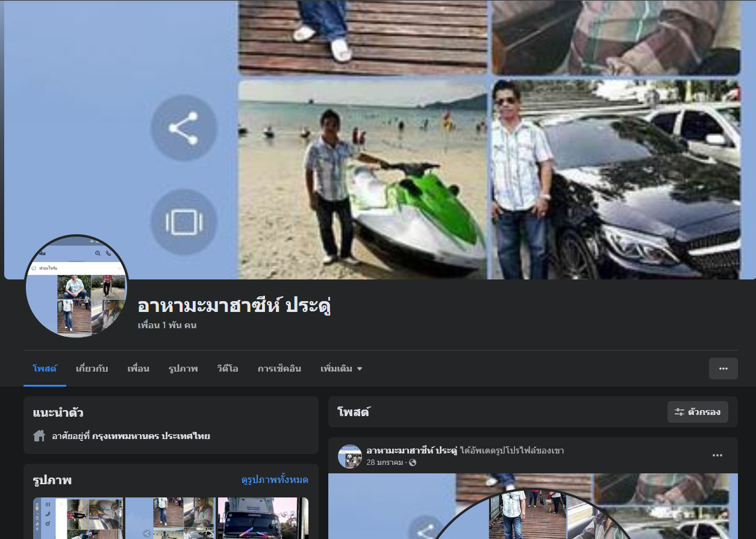The image size is (756, 539).
Task: Open the truck photo thumbnail
Action: click(x=263, y=518)
